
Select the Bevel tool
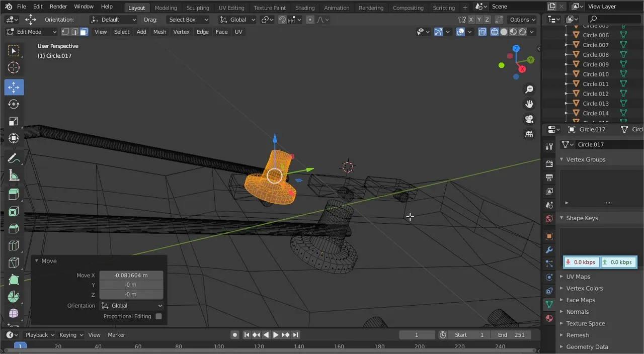click(14, 229)
